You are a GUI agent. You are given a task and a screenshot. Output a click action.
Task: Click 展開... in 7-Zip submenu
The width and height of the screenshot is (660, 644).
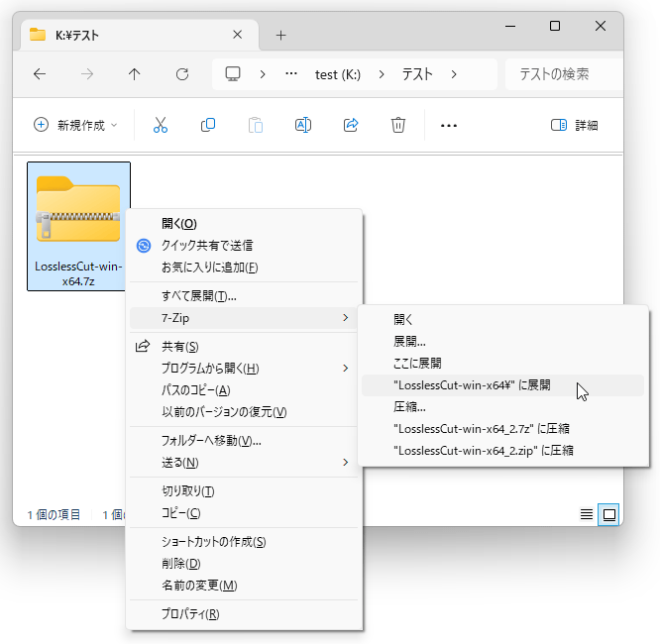tap(503, 342)
